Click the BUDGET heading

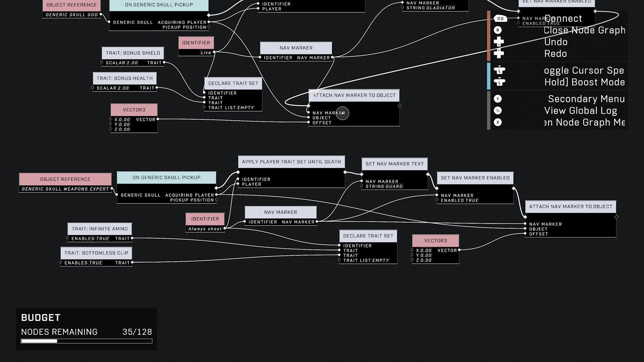tap(41, 318)
